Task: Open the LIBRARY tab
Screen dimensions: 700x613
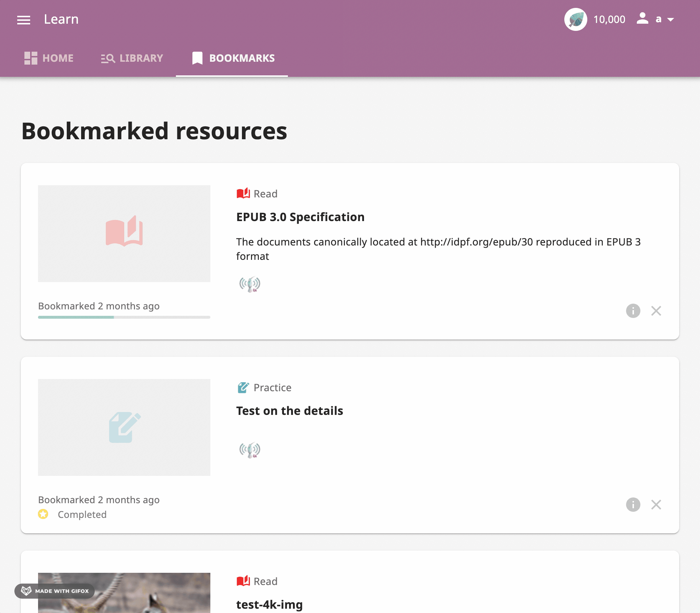Action: point(132,58)
